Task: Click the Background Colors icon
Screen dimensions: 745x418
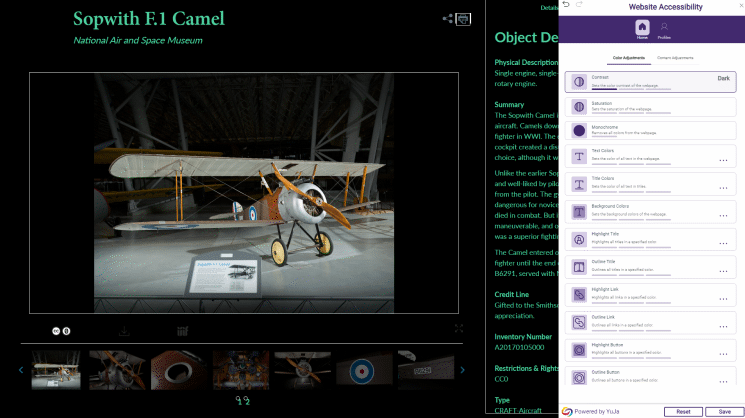Action: pyautogui.click(x=579, y=212)
